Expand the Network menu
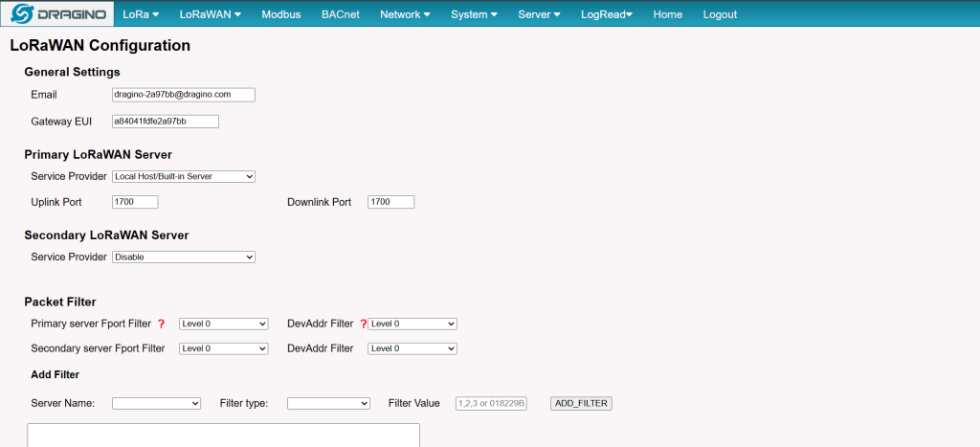This screenshot has height=447, width=980. [405, 14]
